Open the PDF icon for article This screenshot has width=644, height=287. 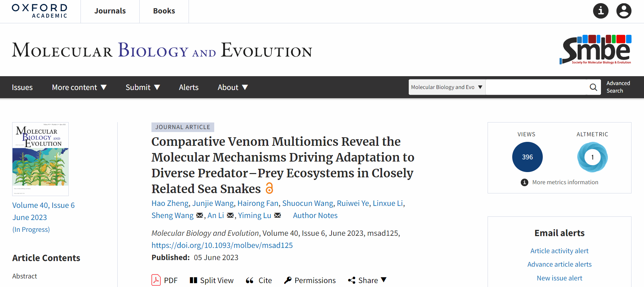point(156,280)
